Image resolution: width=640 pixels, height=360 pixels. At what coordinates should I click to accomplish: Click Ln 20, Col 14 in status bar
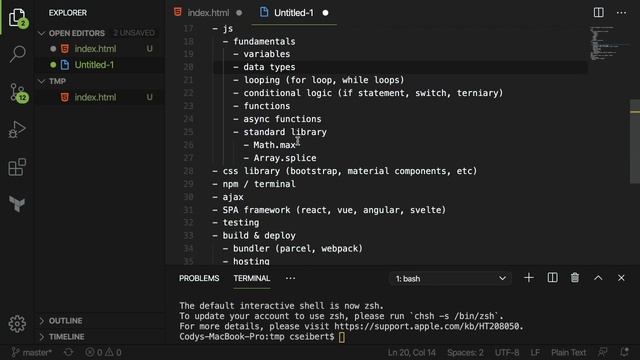pyautogui.click(x=412, y=352)
